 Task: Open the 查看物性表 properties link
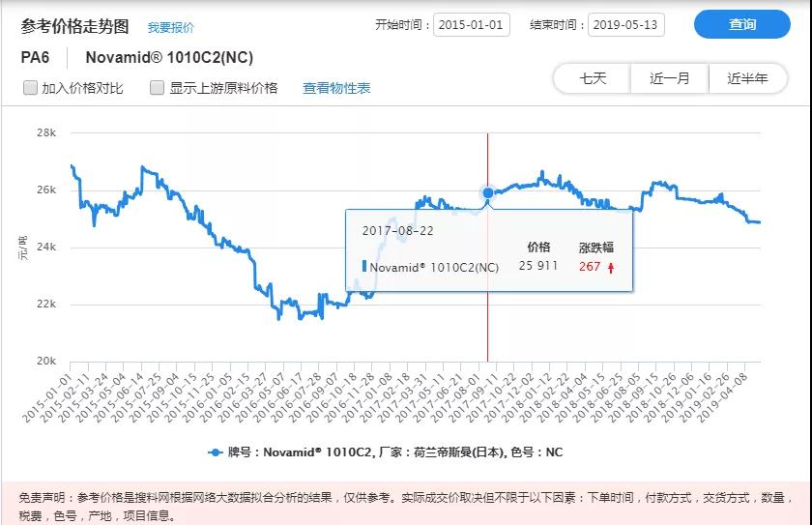pyautogui.click(x=336, y=88)
